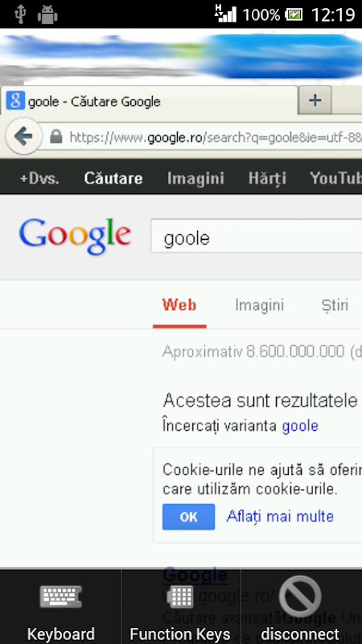This screenshot has width=362, height=644.
Task: Tap the Android debug icon in status bar
Action: coord(47,14)
